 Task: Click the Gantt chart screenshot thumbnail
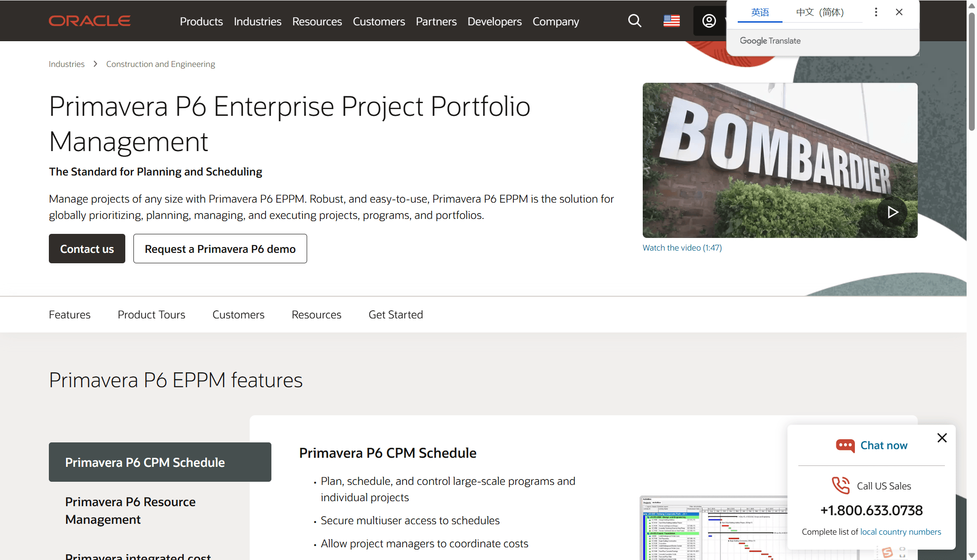coord(713,529)
